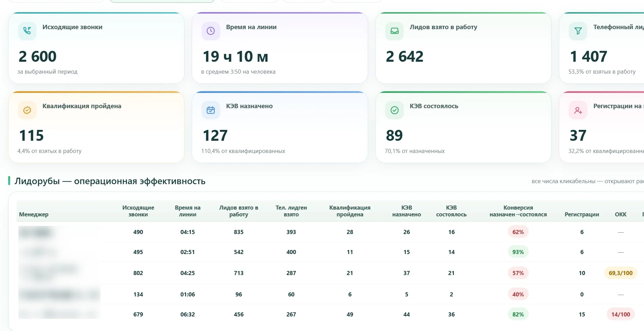Click the Лидорубы — операционная эффективность heading
The image size is (644, 331).
tap(110, 181)
